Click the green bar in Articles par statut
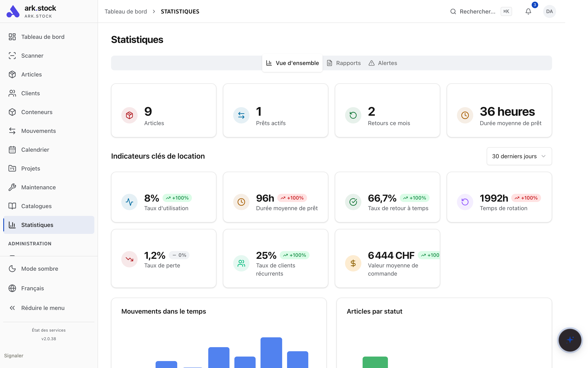Viewport: 588px width, 368px height. click(375, 362)
